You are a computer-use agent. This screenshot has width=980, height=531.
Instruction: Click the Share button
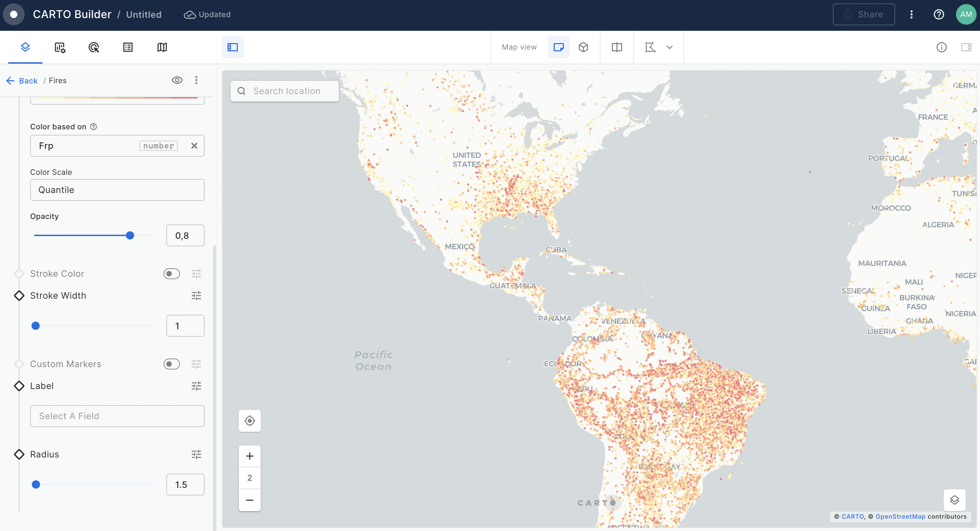[x=864, y=14]
